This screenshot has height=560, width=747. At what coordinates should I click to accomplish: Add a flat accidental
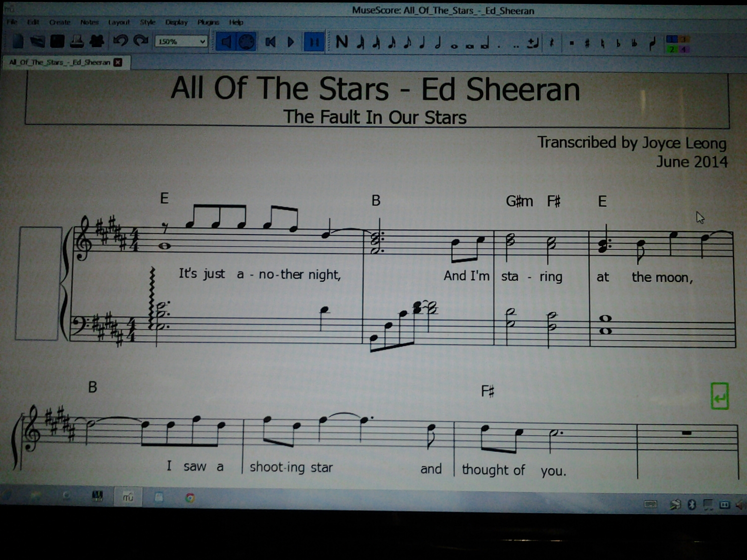coord(618,44)
